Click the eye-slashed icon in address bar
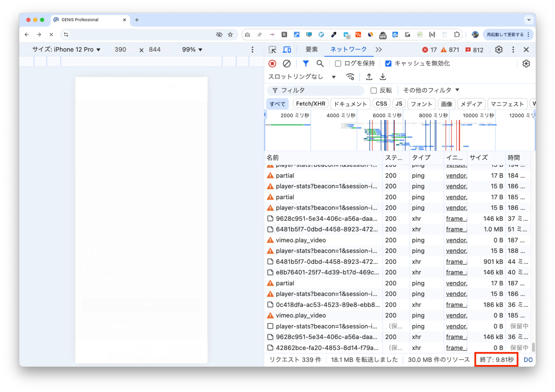The image size is (555, 392). pyautogui.click(x=219, y=35)
